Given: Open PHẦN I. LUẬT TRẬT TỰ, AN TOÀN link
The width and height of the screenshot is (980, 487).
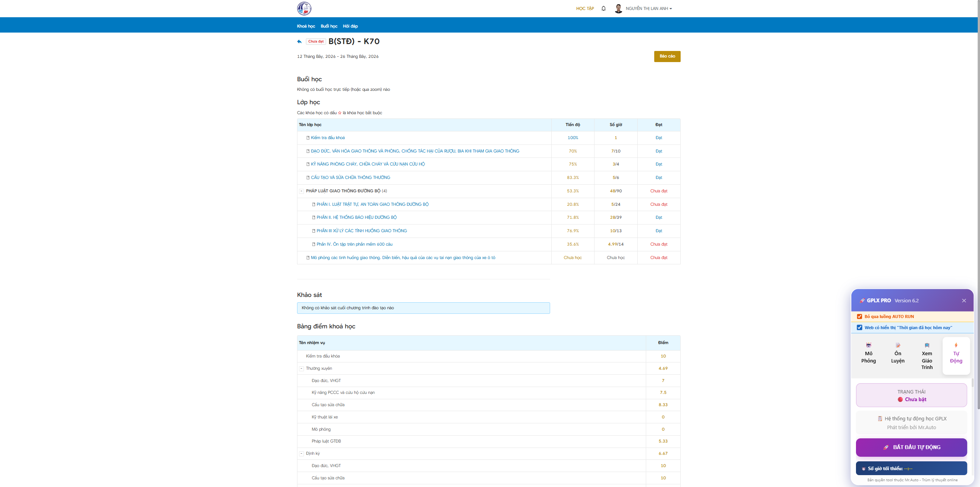Looking at the screenshot, I should point(372,204).
